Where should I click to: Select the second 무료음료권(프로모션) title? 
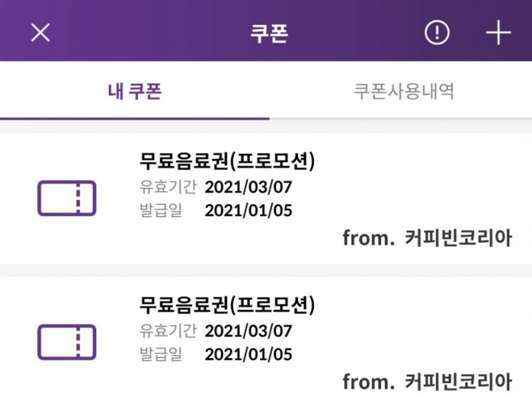click(x=227, y=304)
